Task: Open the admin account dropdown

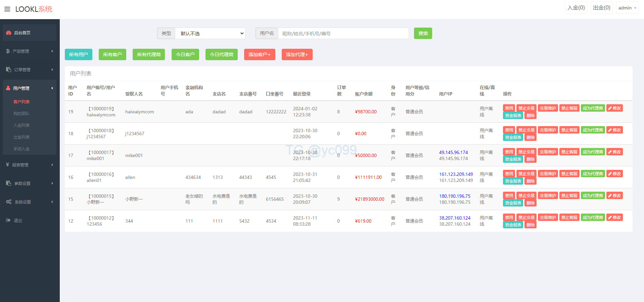Action: pyautogui.click(x=627, y=8)
